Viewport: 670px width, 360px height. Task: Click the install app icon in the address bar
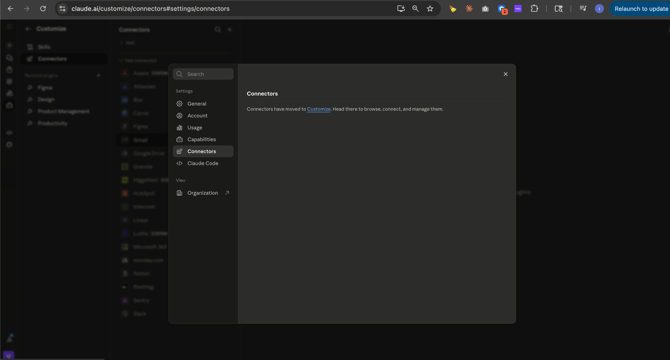pos(401,9)
